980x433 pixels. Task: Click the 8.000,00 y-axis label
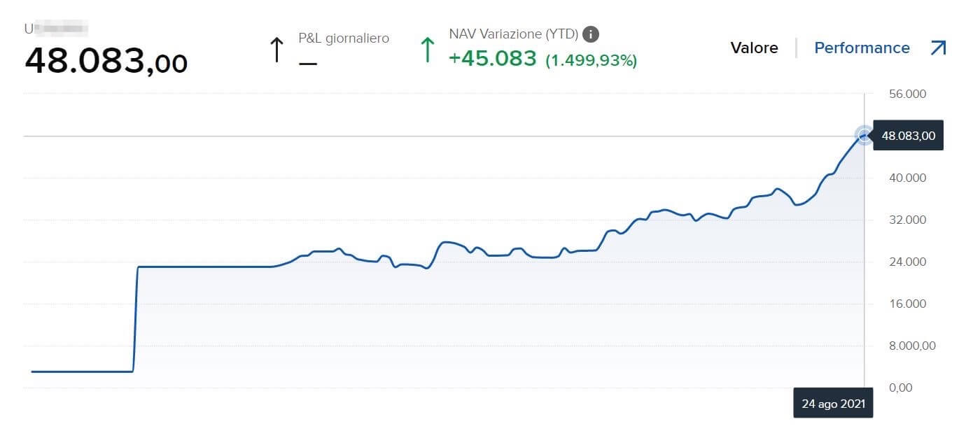pos(912,346)
